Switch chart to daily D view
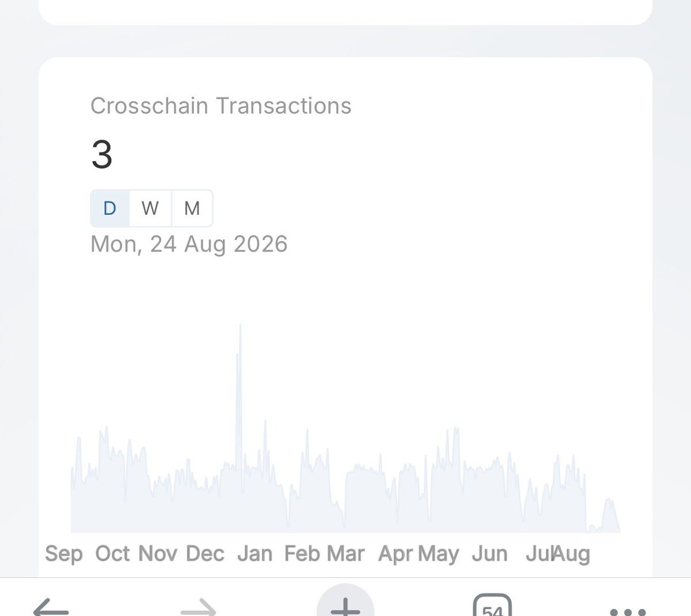 [x=110, y=208]
